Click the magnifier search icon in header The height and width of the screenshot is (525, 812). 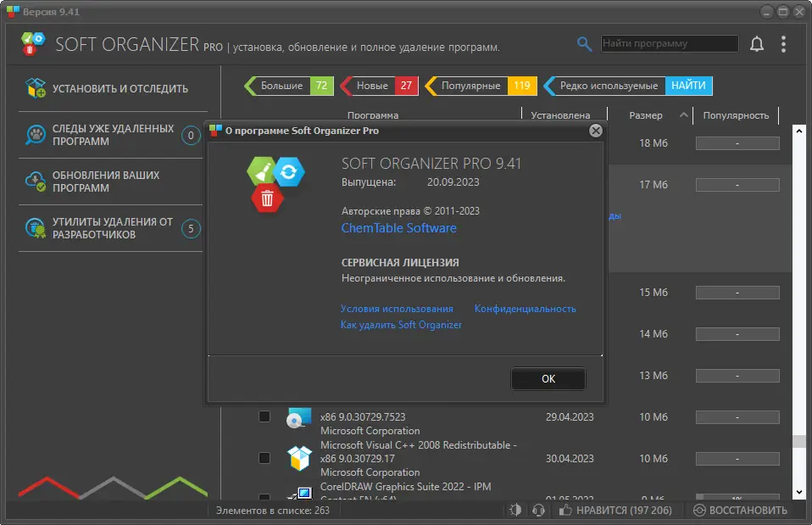[x=584, y=44]
